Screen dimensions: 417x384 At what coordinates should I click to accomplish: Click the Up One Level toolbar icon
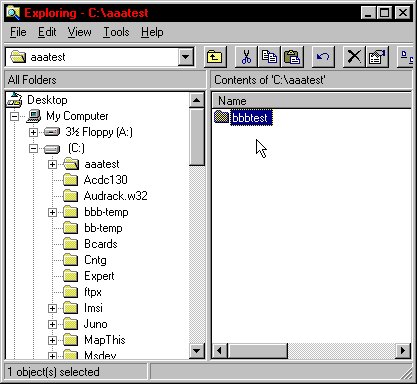tap(215, 57)
